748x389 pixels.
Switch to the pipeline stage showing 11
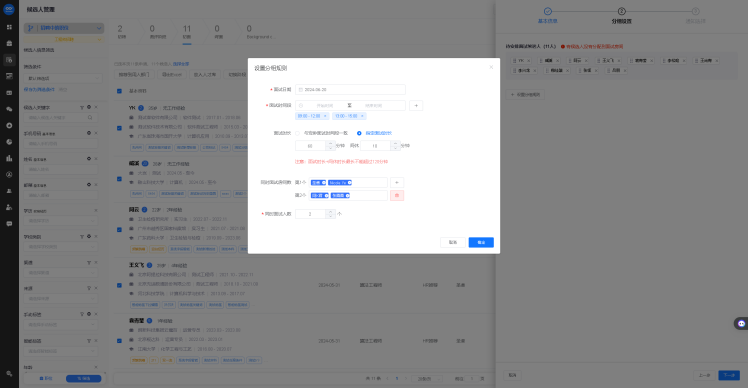187,32
